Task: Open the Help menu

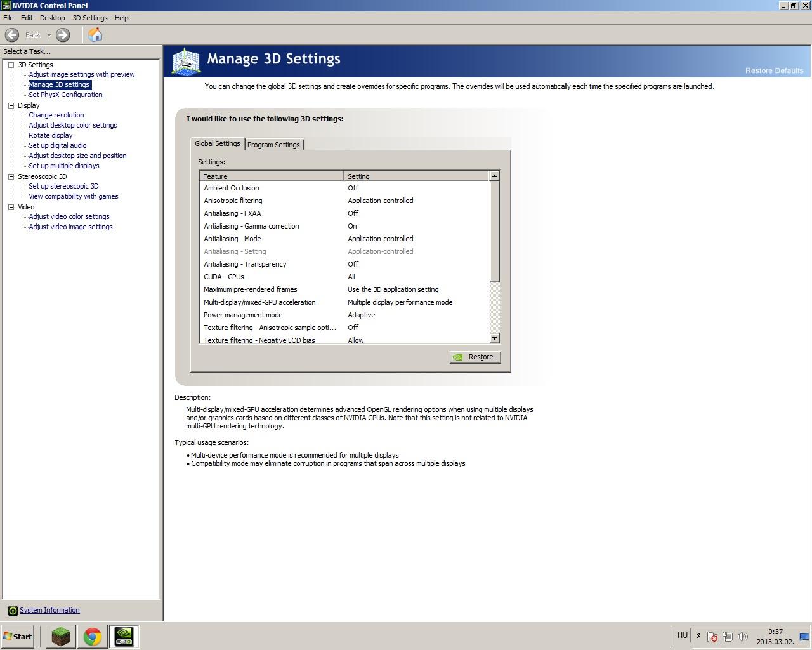Action: coord(121,18)
